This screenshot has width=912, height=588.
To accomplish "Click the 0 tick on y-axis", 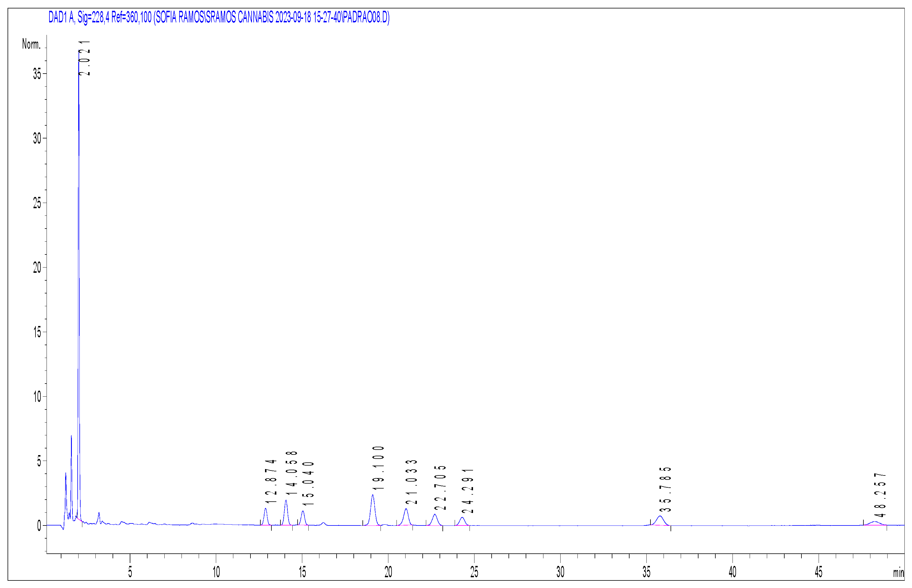I will coord(39,526).
